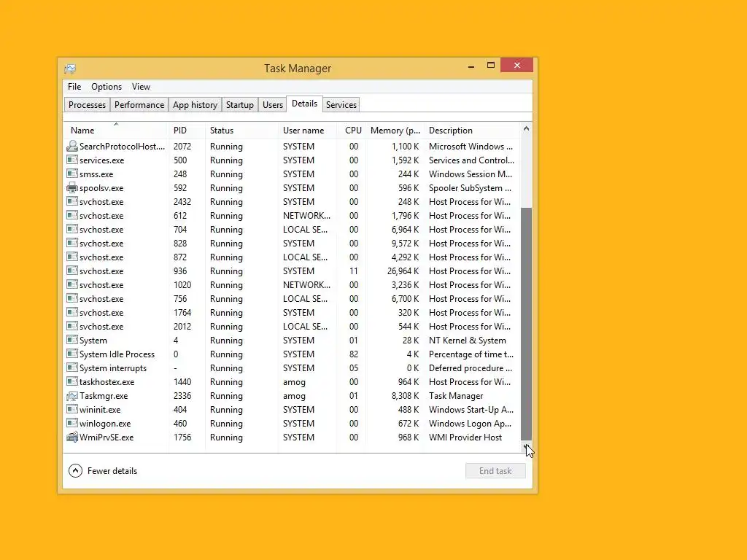Sort by the User name column header
747x560 pixels.
click(x=307, y=130)
